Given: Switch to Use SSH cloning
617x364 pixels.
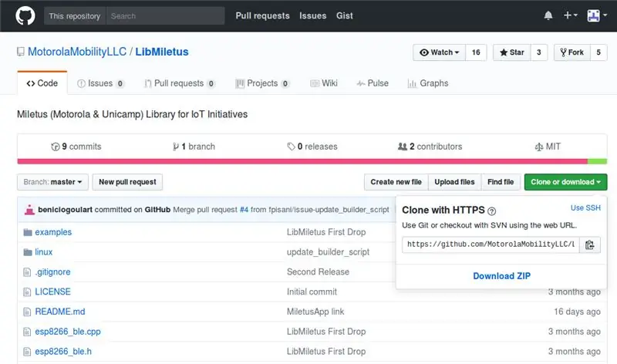Looking at the screenshot, I should [x=585, y=207].
